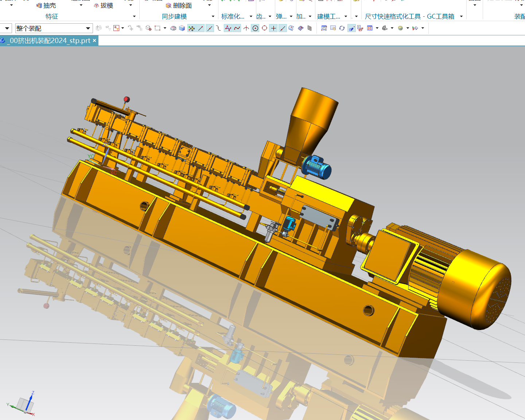
Task: Open the face color sphere rendering dropdown
Action: pos(408,28)
